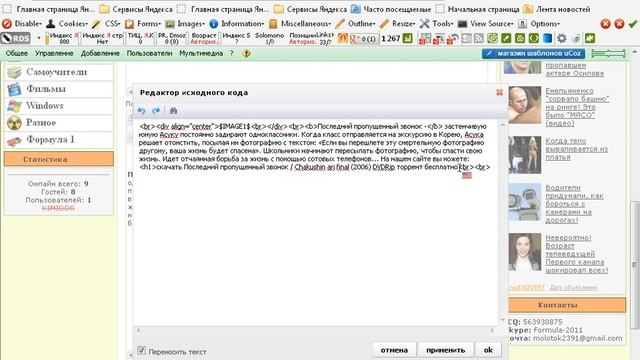Click thumbnail of surveillance camera news
The image size is (640, 360).
pyautogui.click(x=524, y=202)
